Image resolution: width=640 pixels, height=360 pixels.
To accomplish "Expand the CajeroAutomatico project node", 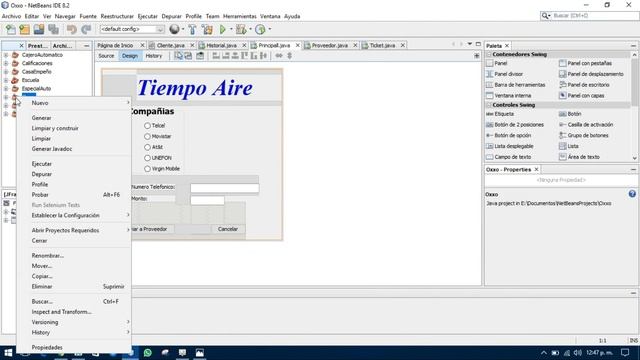I will click(6, 55).
